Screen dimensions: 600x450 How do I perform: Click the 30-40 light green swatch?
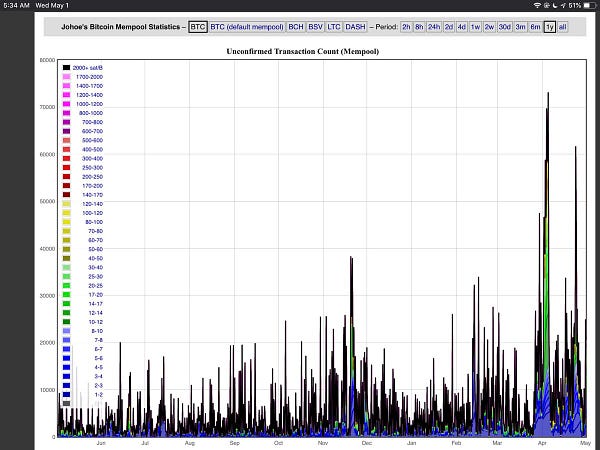(x=67, y=267)
